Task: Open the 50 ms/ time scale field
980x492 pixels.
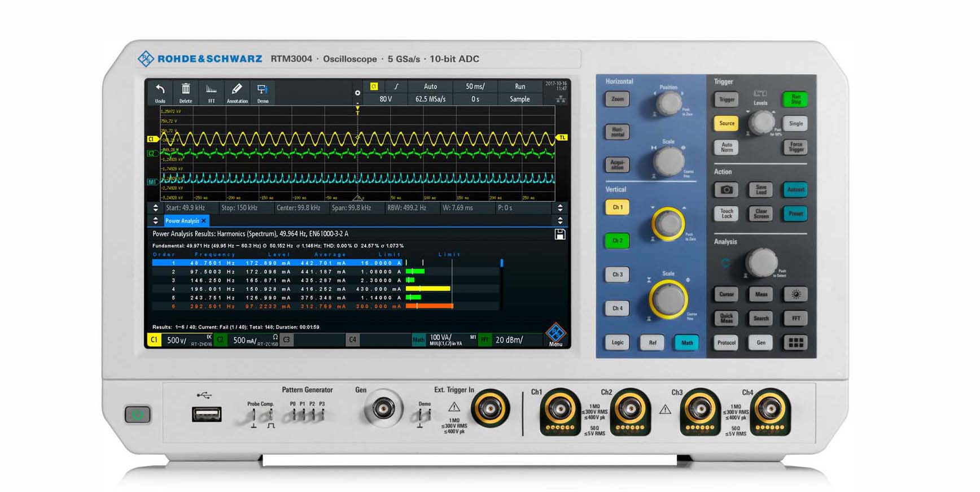Action: tap(475, 86)
